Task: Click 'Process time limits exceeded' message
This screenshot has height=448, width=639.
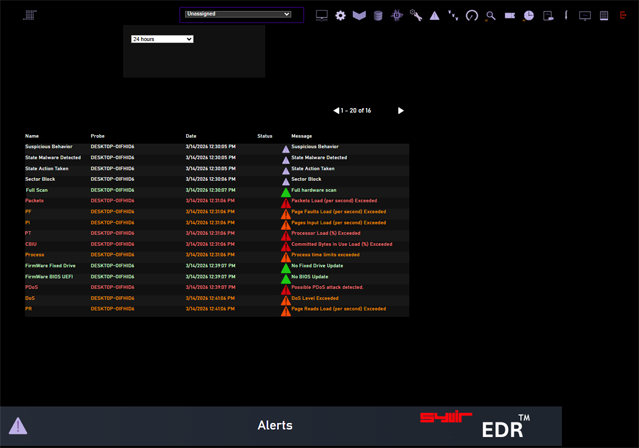Action: pos(325,255)
